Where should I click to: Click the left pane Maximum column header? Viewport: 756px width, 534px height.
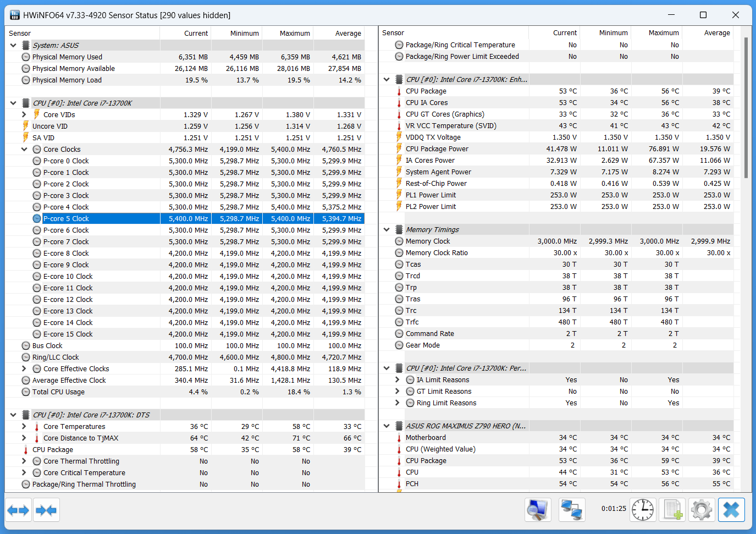coord(288,33)
